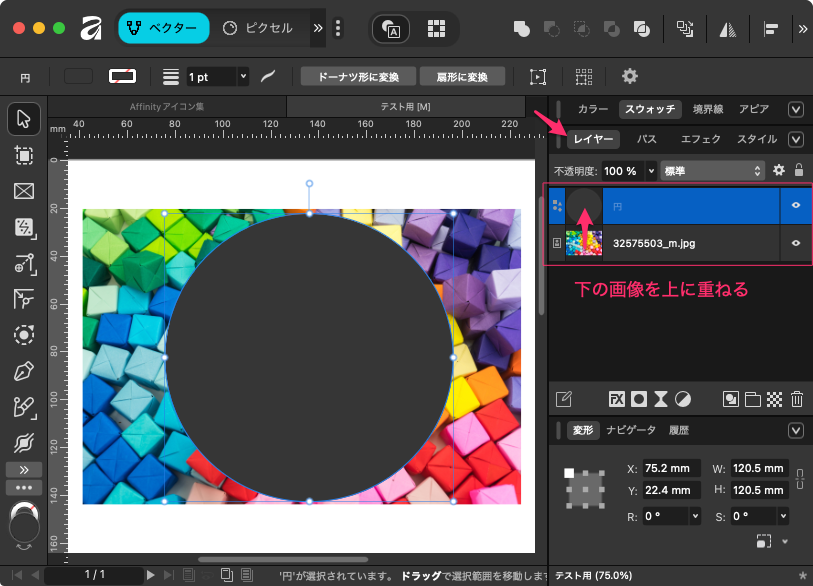813x586 pixels.
Task: Select the Move tool in the toolbar
Action: click(23, 119)
